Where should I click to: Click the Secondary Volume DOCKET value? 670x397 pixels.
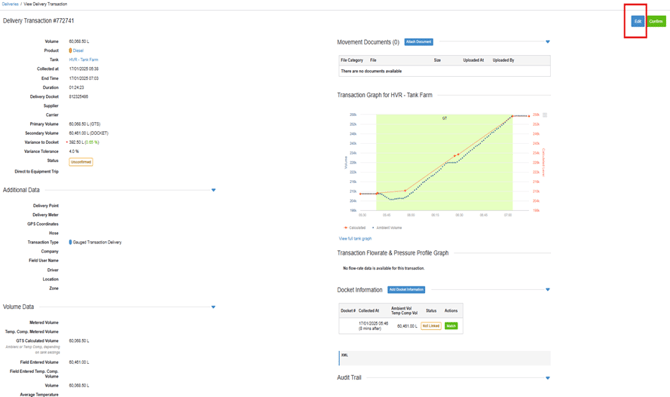[88, 133]
